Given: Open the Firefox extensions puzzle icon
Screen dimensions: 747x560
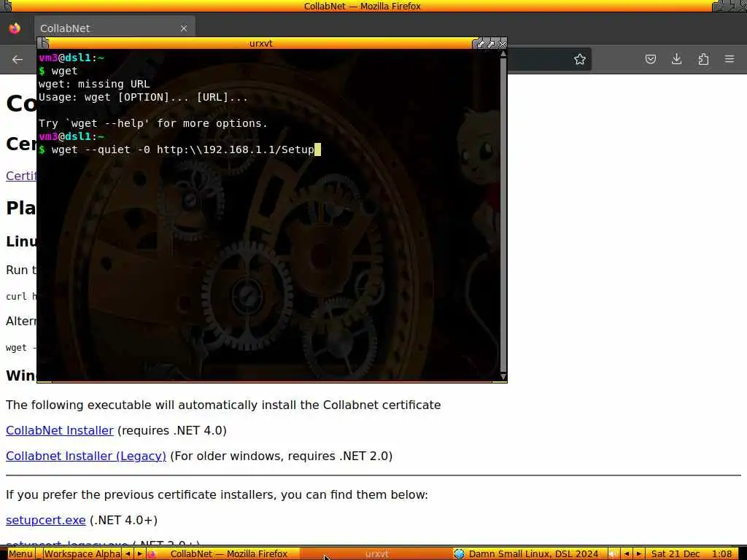Looking at the screenshot, I should [703, 60].
